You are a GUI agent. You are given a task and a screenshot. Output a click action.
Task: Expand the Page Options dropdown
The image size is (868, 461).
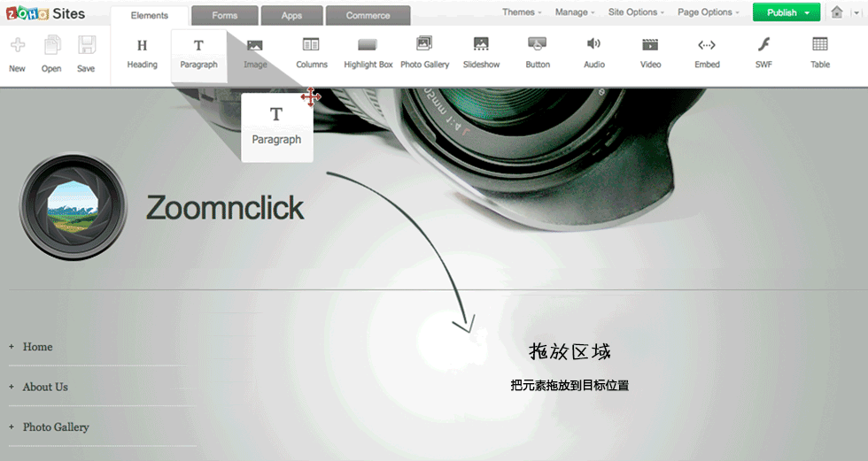click(x=709, y=12)
